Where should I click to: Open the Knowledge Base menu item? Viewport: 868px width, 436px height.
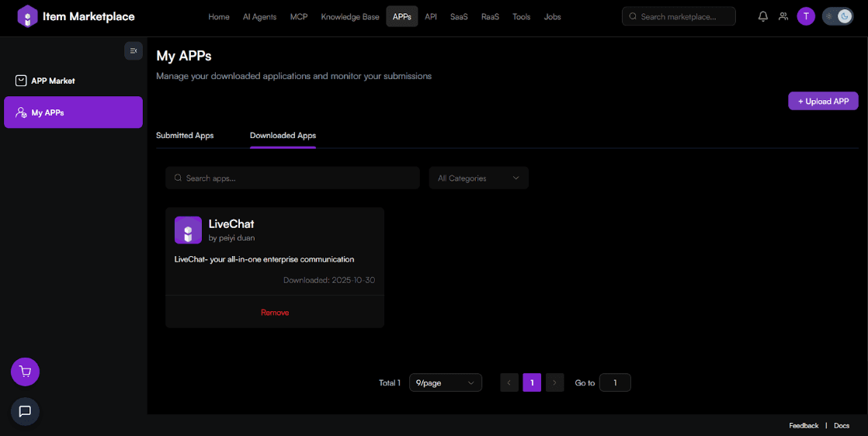pos(350,16)
